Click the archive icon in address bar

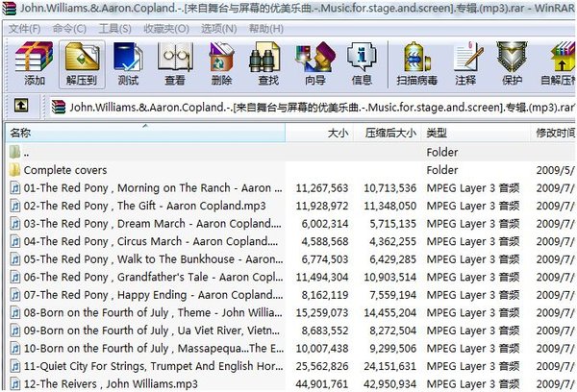pos(58,107)
